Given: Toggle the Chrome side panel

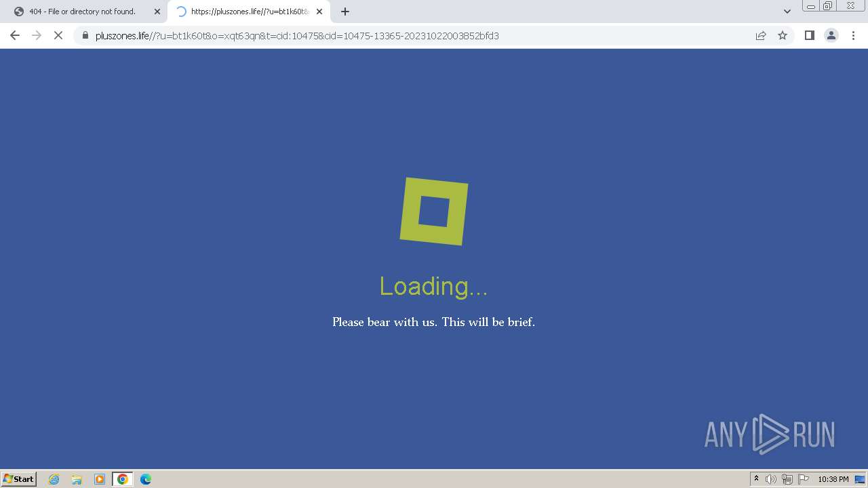Looking at the screenshot, I should click(809, 35).
